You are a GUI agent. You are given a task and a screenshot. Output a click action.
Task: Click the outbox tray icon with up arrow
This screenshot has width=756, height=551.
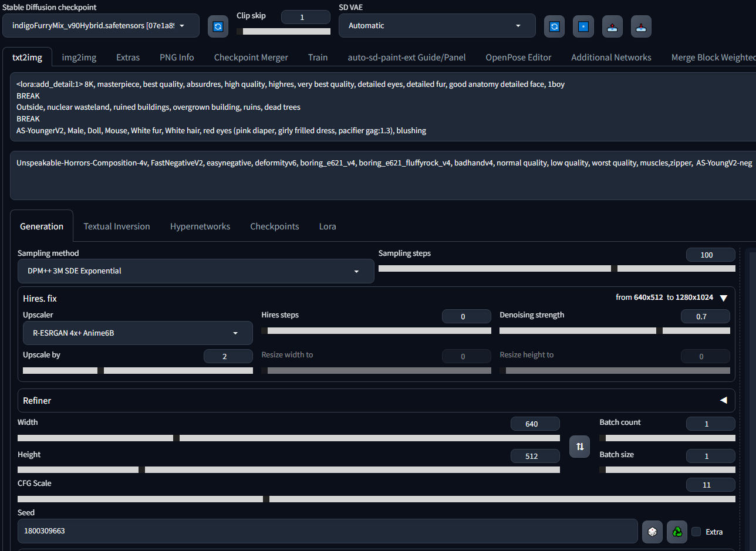612,26
